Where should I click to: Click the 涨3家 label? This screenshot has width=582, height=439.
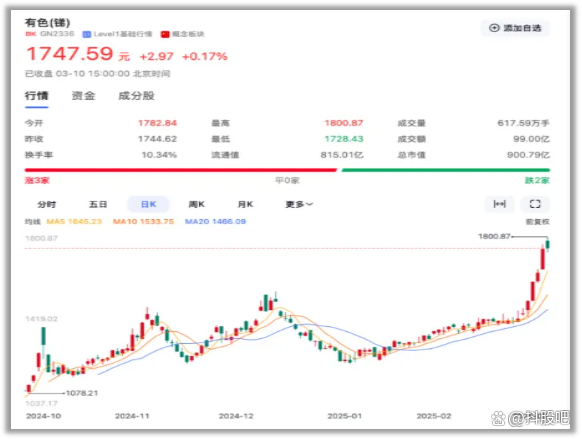pos(37,181)
